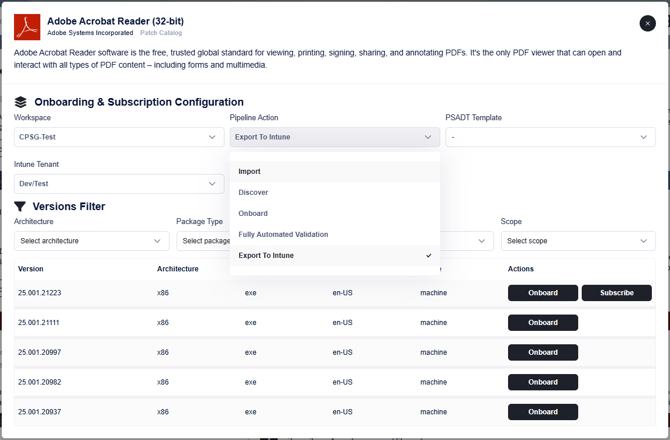Collapse the Pipeline Action dropdown
The image size is (670, 440).
click(x=334, y=137)
